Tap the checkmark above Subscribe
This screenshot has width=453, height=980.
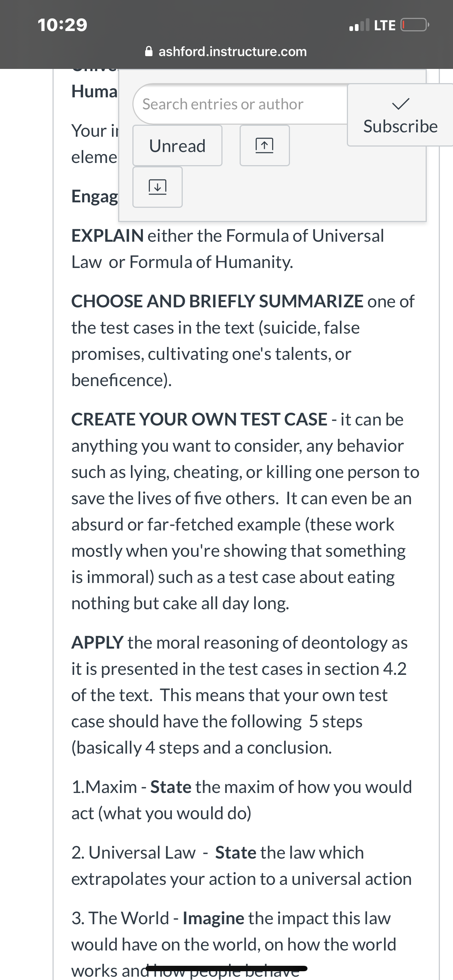[401, 104]
